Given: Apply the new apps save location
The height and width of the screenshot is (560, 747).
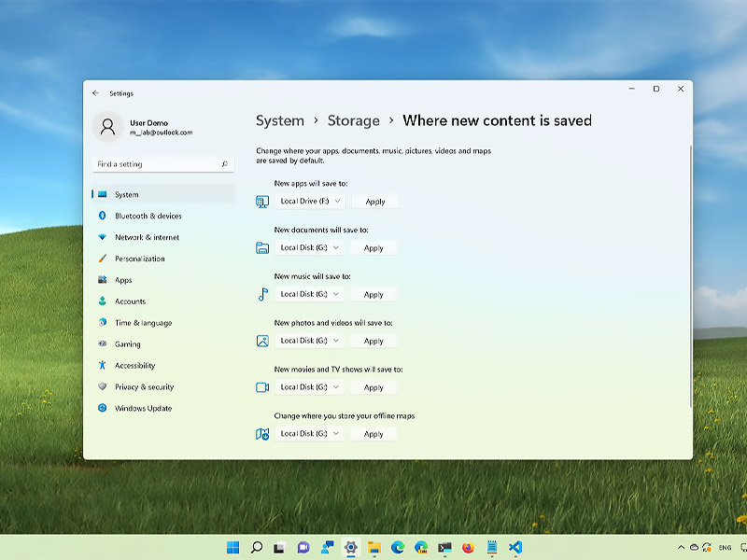Looking at the screenshot, I should coord(375,202).
